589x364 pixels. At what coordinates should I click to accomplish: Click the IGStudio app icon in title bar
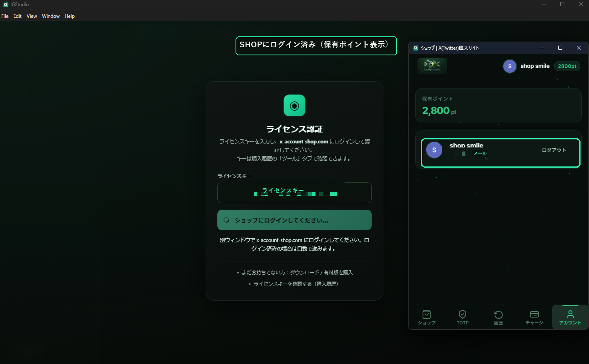(x=6, y=4)
